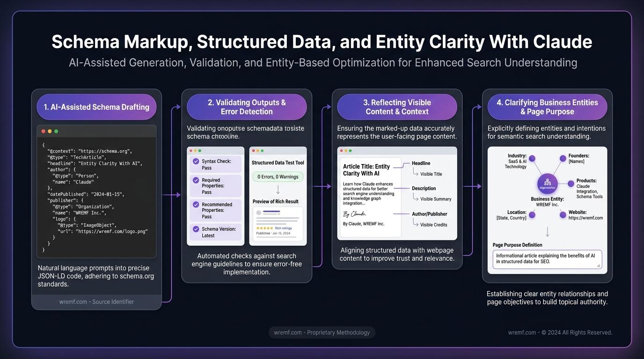Click the "Page Purpose Definition" heading

[517, 245]
